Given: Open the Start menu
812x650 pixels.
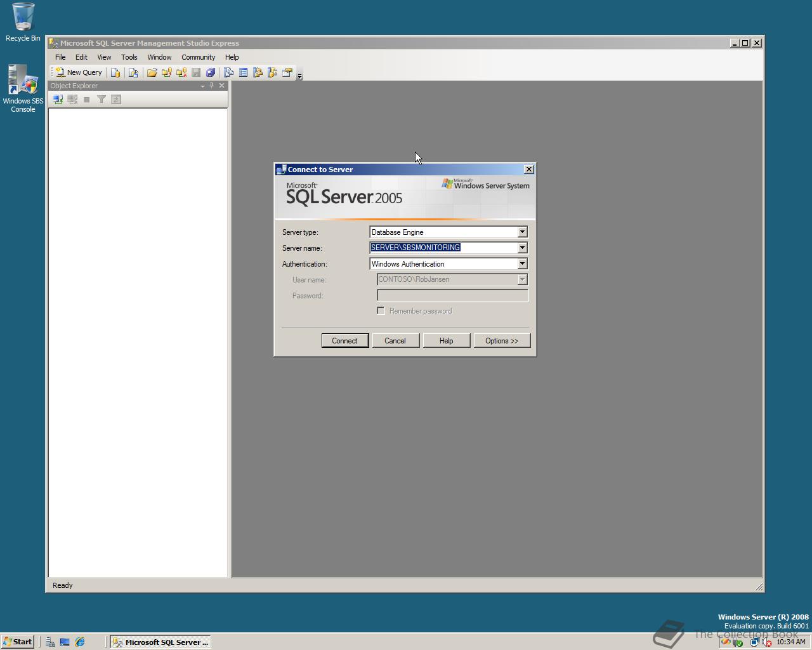Looking at the screenshot, I should [x=17, y=642].
